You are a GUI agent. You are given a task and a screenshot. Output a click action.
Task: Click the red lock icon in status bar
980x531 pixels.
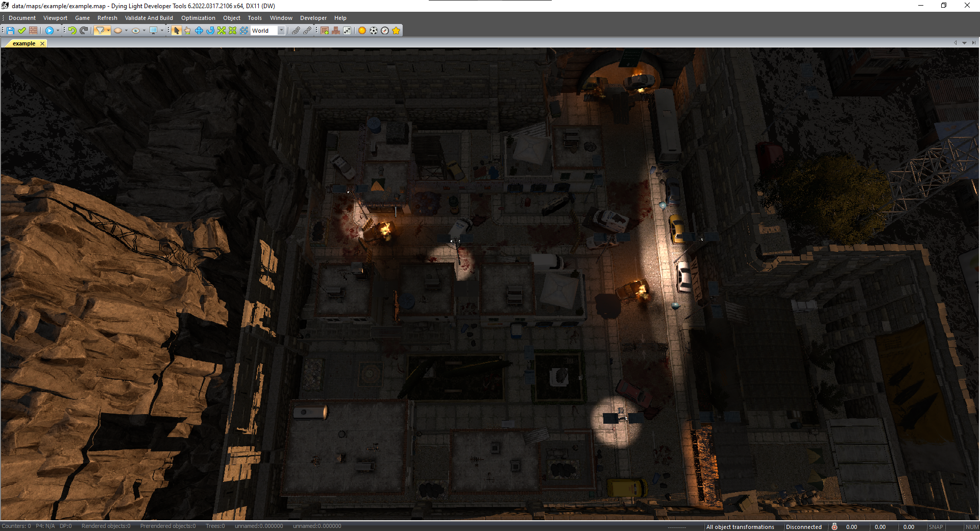point(835,526)
